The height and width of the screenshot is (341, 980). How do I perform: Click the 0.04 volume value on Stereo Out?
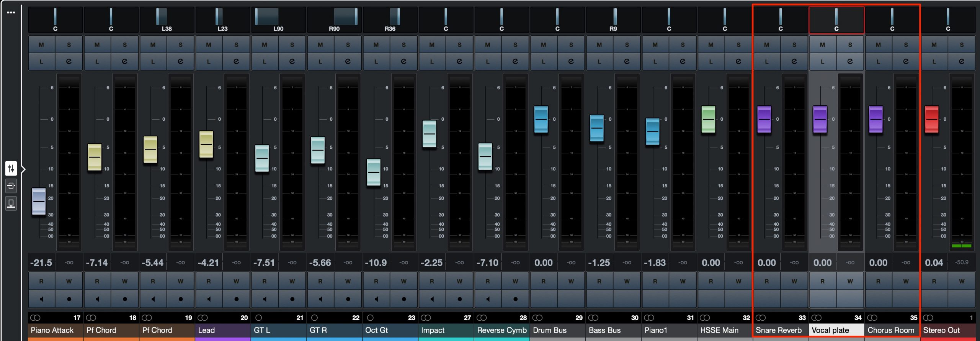934,263
